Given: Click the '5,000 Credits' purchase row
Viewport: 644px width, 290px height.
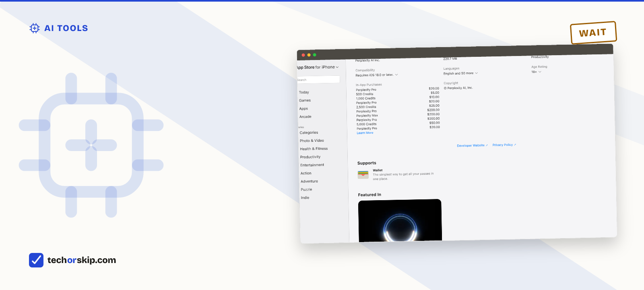Looking at the screenshot, I should (x=398, y=124).
